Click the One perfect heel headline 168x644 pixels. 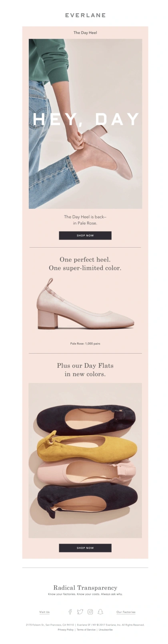[x=85, y=260]
